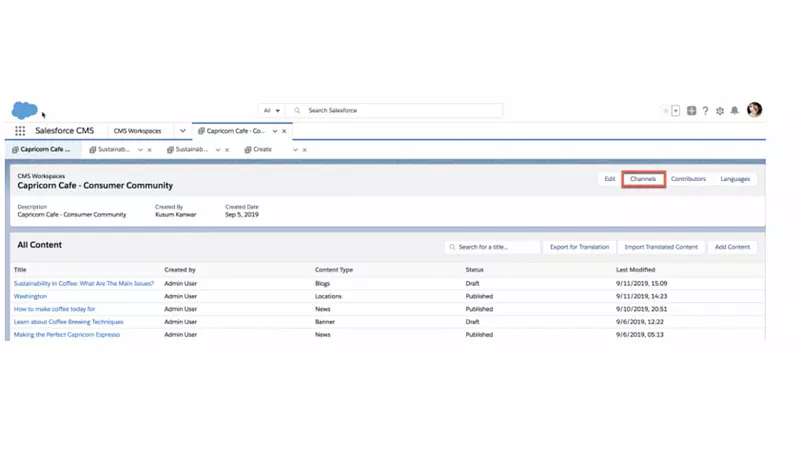Open the Create subtab chevron menu
The image size is (800, 450).
click(295, 150)
